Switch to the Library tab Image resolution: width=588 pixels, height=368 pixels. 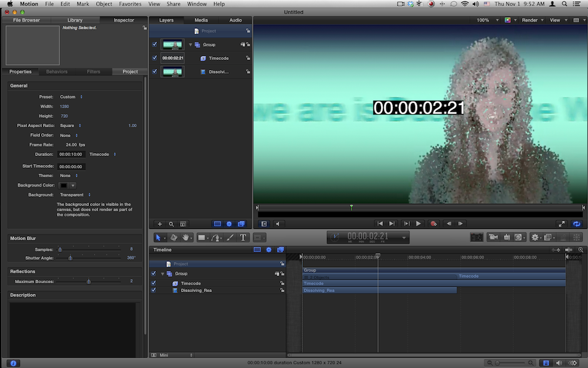coord(75,20)
